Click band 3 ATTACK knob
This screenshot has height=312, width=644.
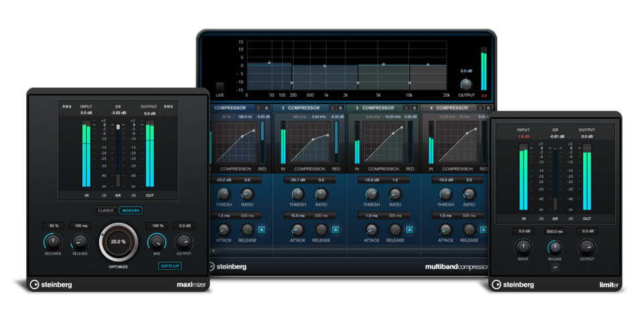point(372,229)
